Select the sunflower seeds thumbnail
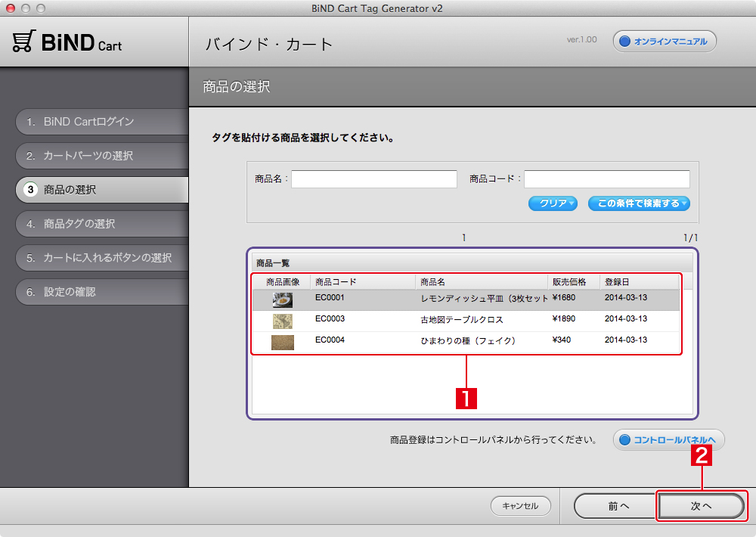The image size is (756, 537). click(283, 343)
